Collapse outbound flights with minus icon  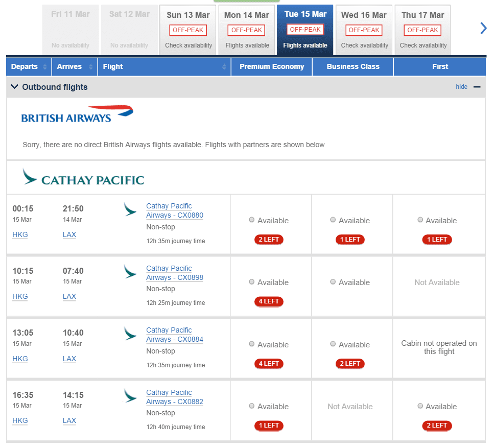pyautogui.click(x=477, y=87)
